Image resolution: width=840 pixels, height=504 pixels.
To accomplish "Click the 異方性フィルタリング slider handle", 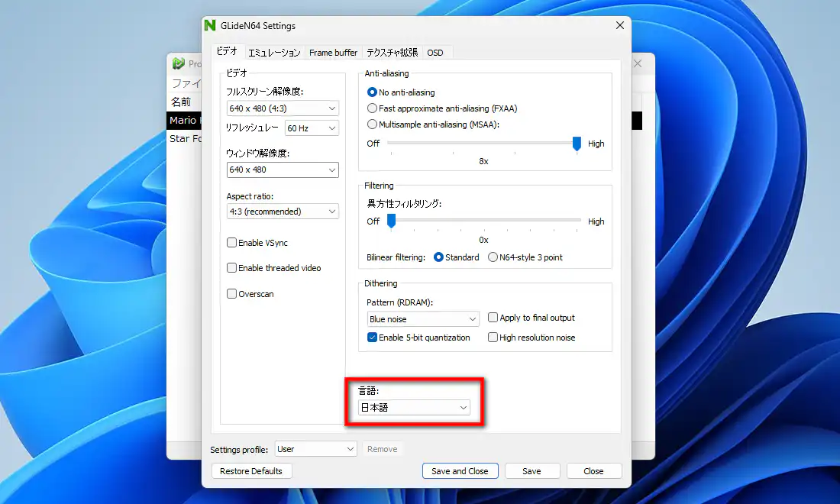I will click(x=391, y=221).
